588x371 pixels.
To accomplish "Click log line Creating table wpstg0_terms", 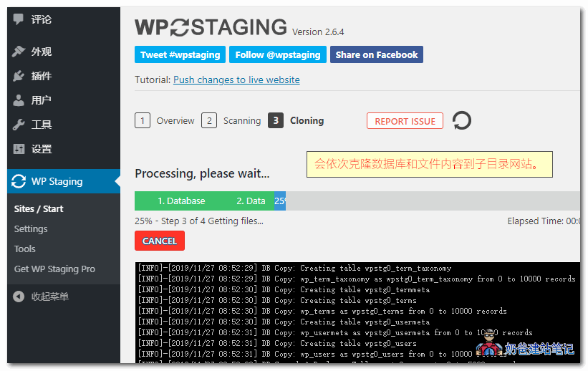I will tap(277, 301).
